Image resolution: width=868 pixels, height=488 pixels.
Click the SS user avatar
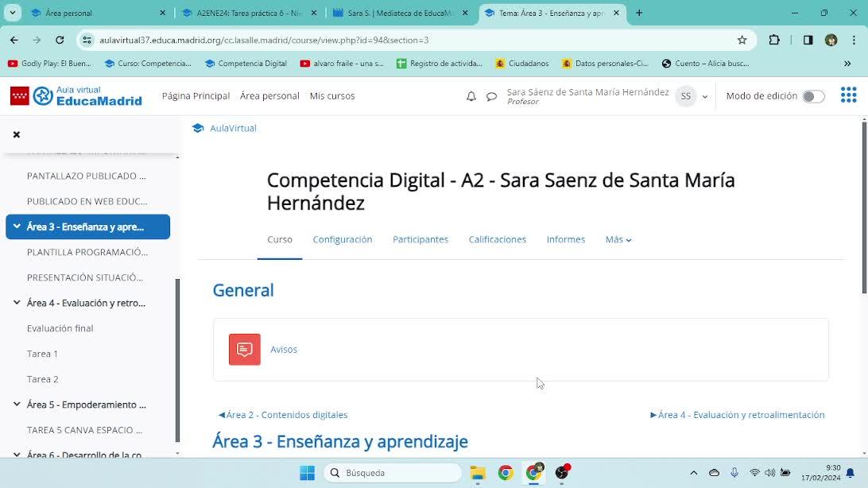(686, 96)
